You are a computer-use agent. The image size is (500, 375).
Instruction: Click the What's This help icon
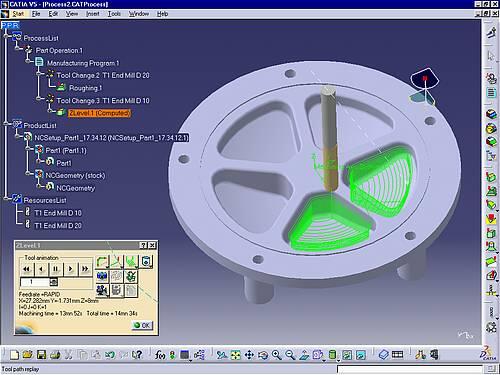click(137, 354)
